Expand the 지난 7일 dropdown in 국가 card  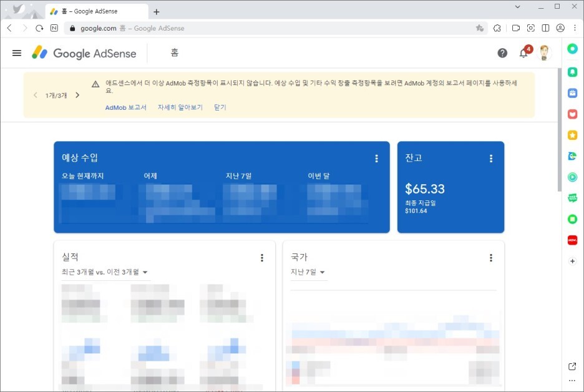(x=308, y=272)
